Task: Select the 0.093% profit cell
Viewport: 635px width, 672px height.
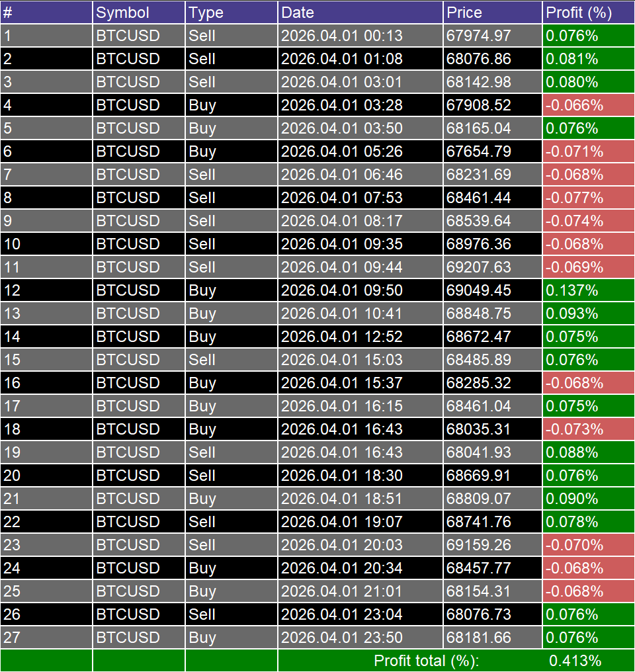Action: 588,314
